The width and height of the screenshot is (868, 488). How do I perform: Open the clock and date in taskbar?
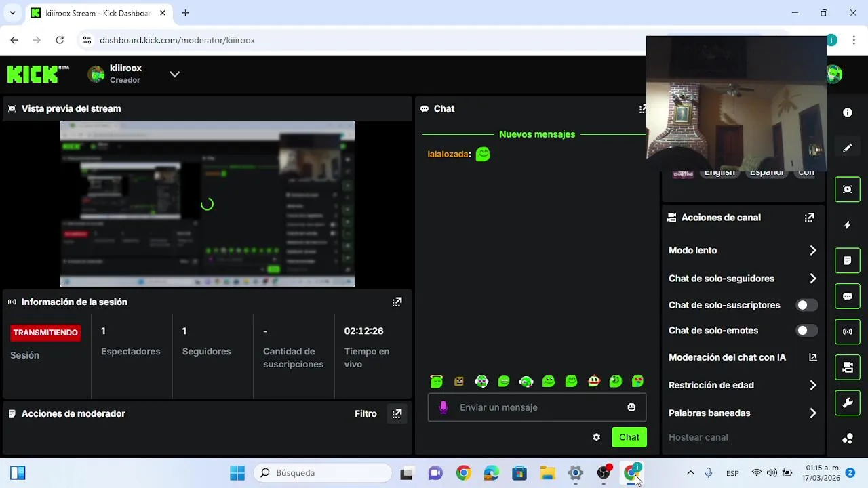click(x=822, y=473)
